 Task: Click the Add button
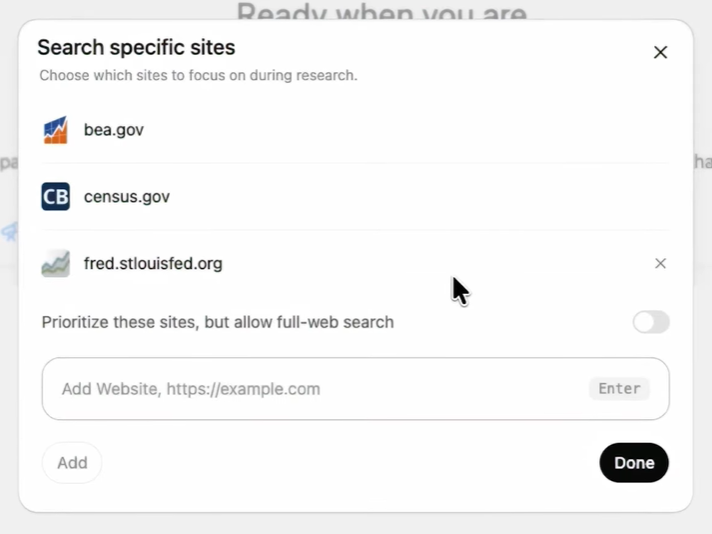click(x=72, y=463)
